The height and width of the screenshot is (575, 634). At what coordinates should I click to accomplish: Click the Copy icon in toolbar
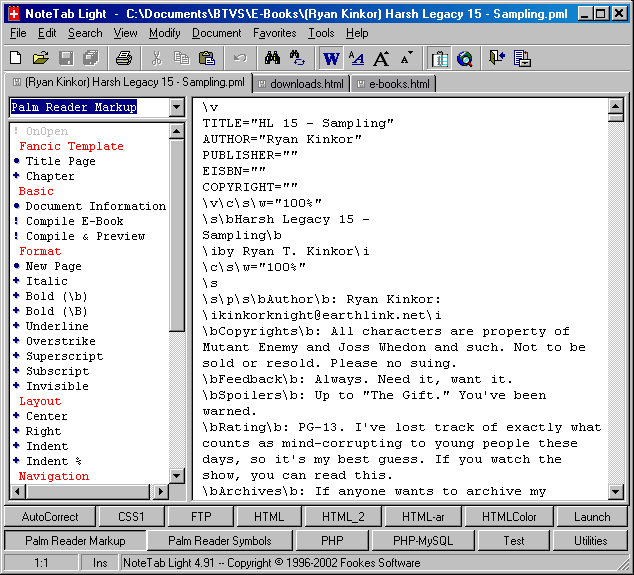click(x=182, y=58)
